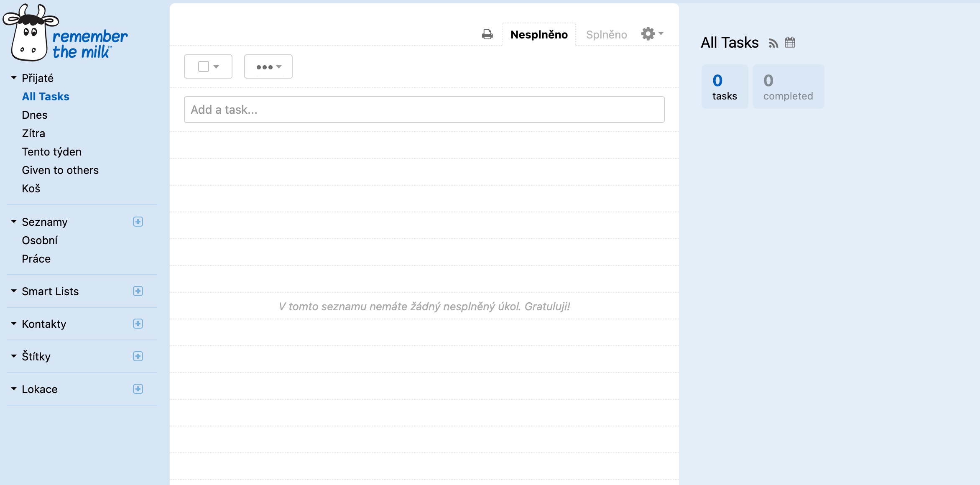This screenshot has height=485, width=980.
Task: Collapse the Přijaté section
Action: coord(14,78)
